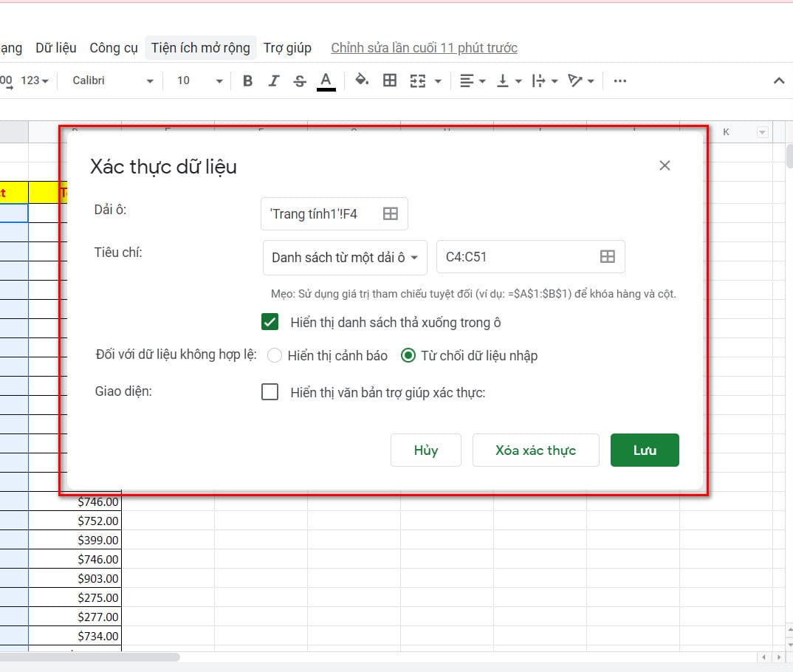Screen dimensions: 793x672
Task: Open the 'Danh sách từ một dải ô' criteria dropdown
Action: point(344,258)
